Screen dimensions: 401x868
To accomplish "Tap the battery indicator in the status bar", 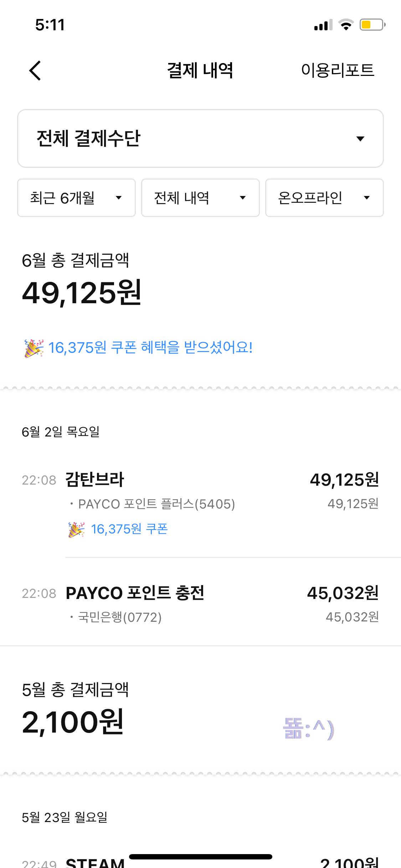I will (371, 24).
